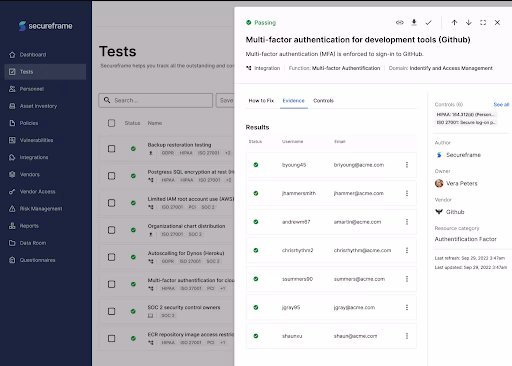Open HIPAA 164.312(d) control tag
This screenshot has width=512, height=366.
click(466, 115)
